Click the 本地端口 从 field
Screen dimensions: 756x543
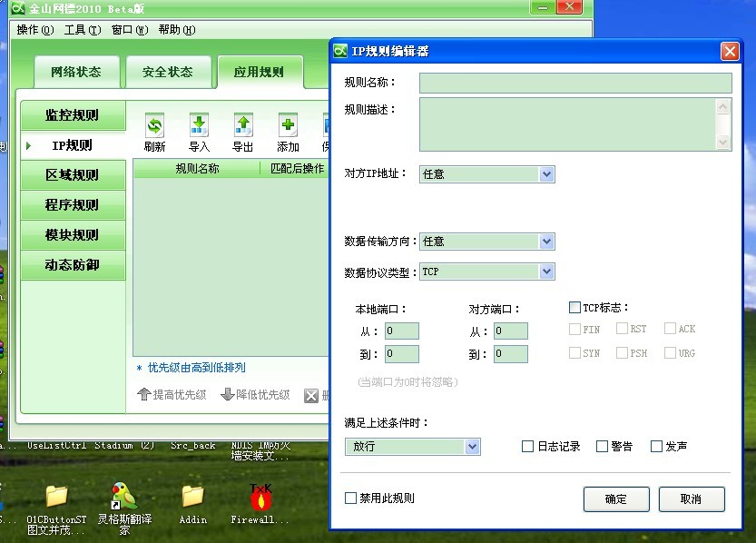402,331
